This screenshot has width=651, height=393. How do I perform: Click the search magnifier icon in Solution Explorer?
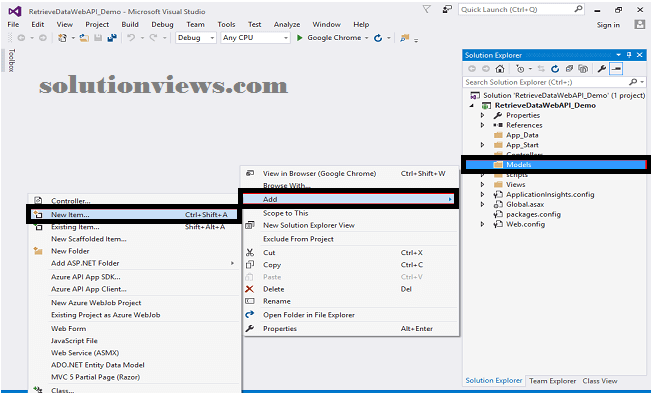coord(633,82)
